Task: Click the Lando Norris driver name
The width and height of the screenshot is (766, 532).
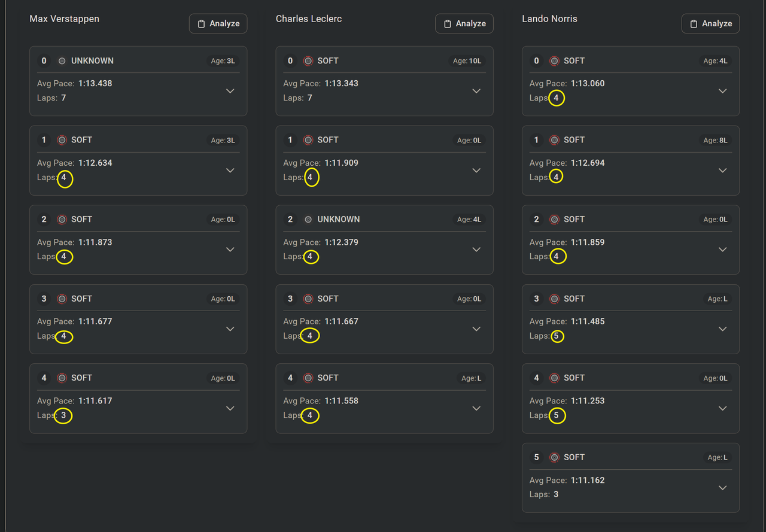Action: click(x=550, y=19)
